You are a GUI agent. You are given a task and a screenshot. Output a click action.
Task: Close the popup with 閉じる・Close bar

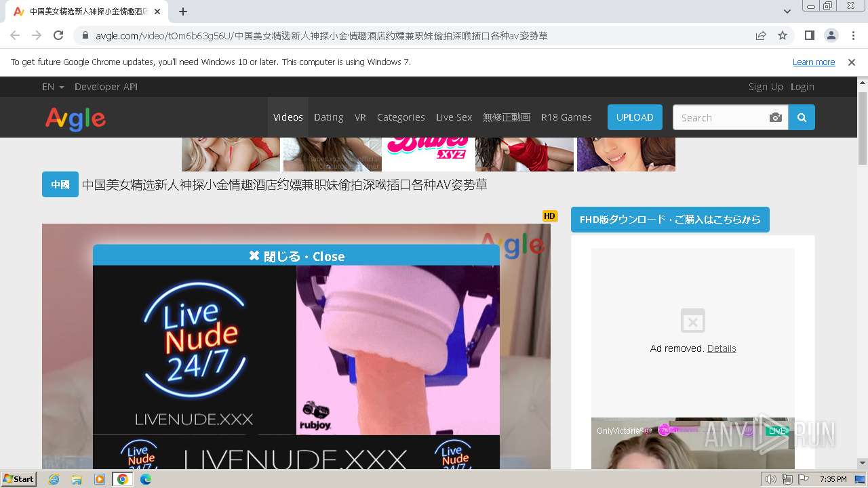click(x=296, y=256)
